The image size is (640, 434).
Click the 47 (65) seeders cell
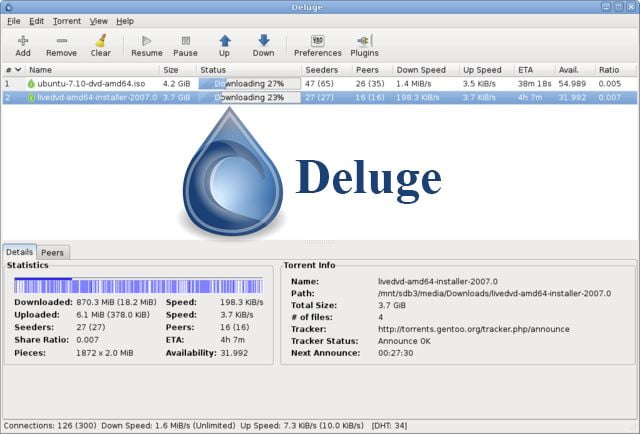[319, 84]
